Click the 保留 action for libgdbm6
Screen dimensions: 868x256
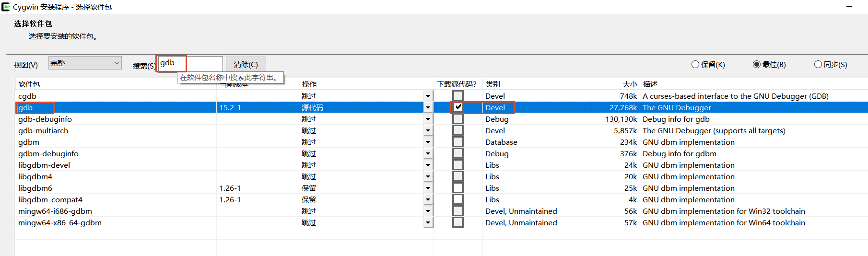point(309,188)
